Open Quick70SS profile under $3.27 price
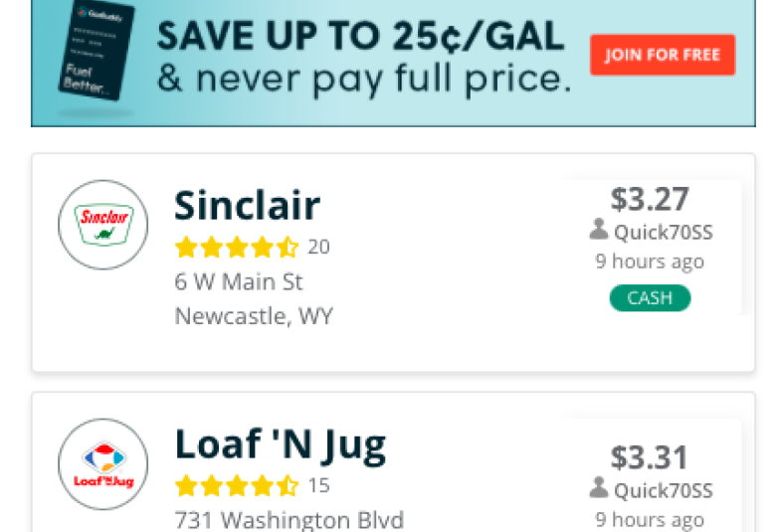The image size is (776, 532). tap(664, 232)
